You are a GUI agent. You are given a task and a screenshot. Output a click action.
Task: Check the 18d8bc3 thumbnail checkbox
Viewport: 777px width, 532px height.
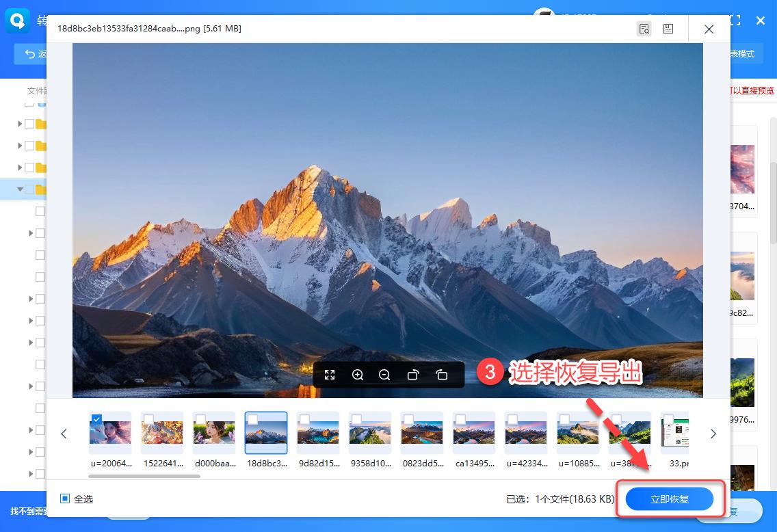click(252, 419)
